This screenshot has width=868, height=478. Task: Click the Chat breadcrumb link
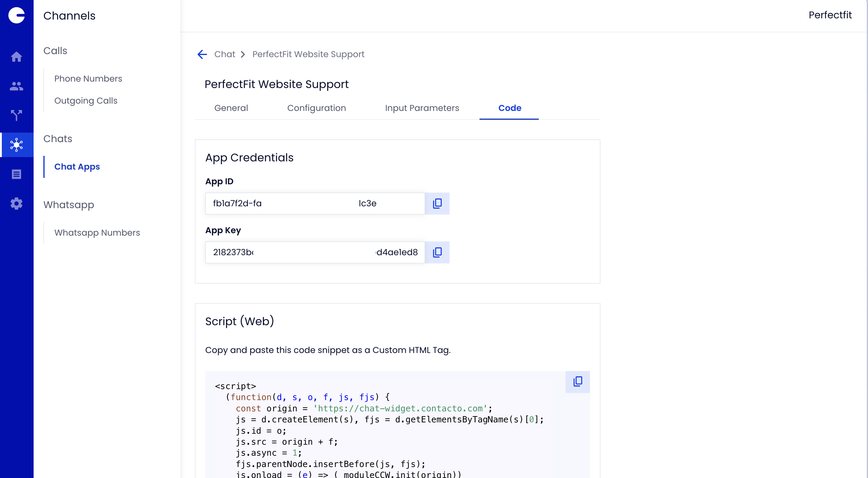click(224, 54)
